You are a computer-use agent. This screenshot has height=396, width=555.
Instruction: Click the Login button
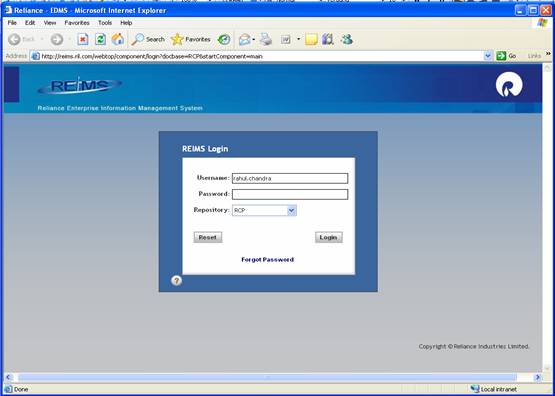tap(328, 237)
